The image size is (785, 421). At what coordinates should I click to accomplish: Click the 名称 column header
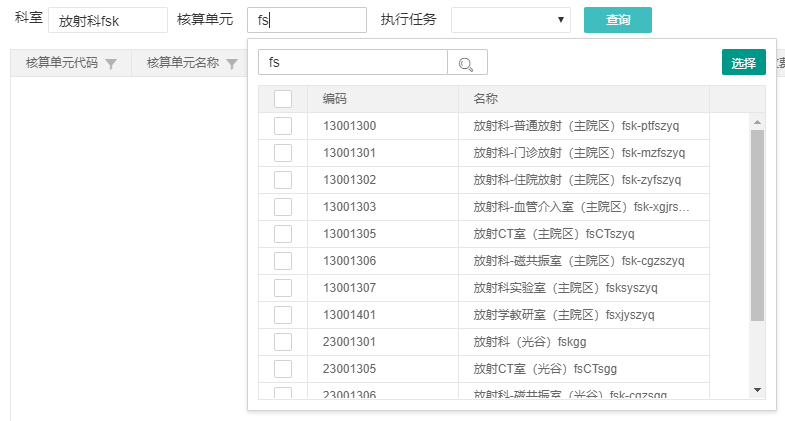point(584,99)
